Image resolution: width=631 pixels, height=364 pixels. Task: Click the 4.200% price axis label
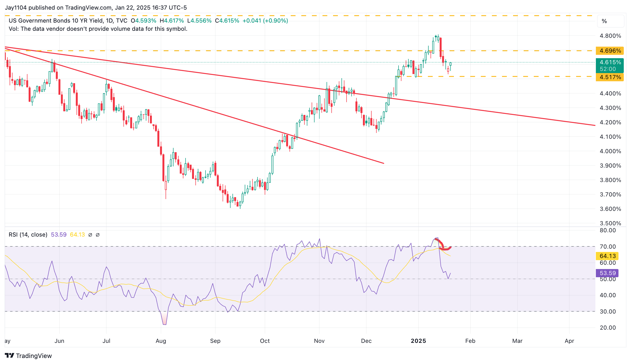610,122
